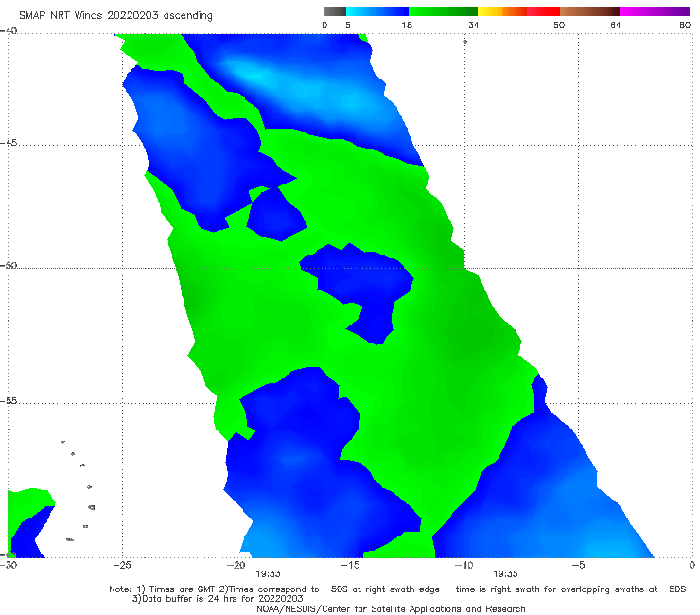Image resolution: width=700 pixels, height=615 pixels.
Task: Click the brown segment of the color bar
Action: 589,11
